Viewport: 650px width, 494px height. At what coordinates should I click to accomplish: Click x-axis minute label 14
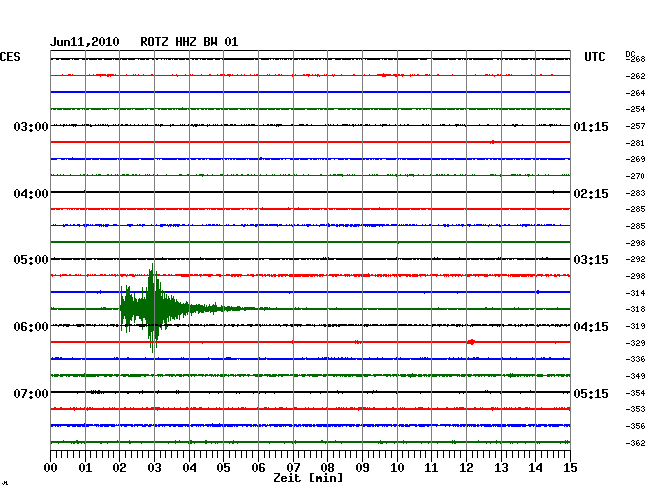click(x=535, y=468)
